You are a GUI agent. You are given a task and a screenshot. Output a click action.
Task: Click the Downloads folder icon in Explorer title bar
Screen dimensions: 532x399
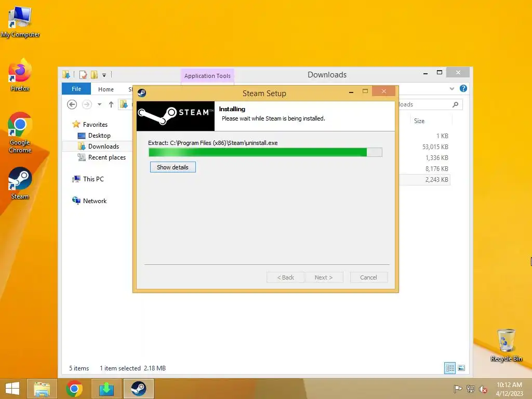point(66,74)
